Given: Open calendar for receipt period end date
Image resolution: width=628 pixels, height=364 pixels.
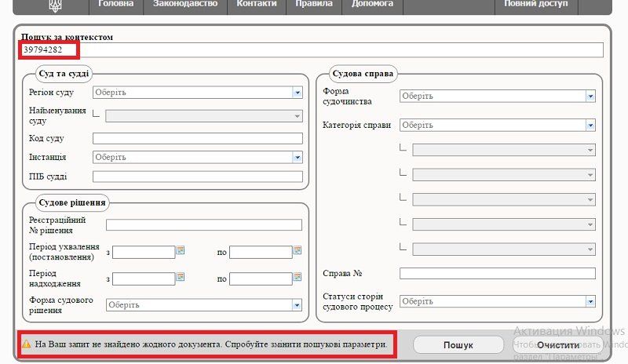Looking at the screenshot, I should [298, 278].
